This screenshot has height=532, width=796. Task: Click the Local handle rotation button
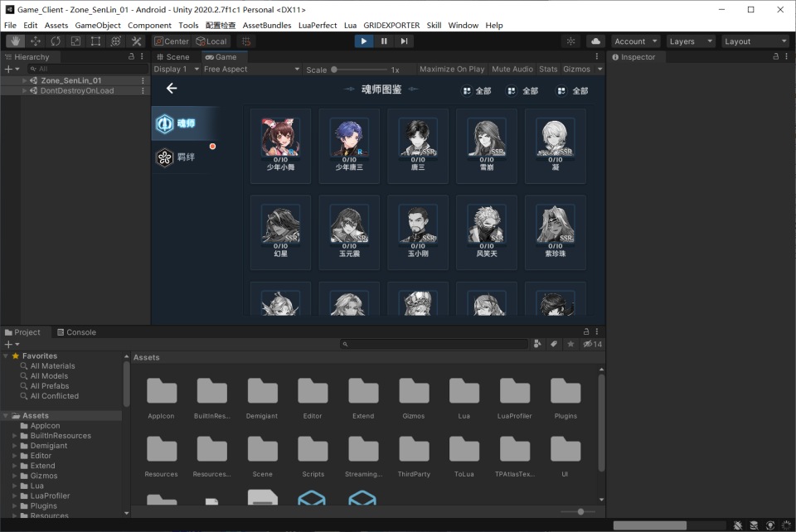(211, 41)
